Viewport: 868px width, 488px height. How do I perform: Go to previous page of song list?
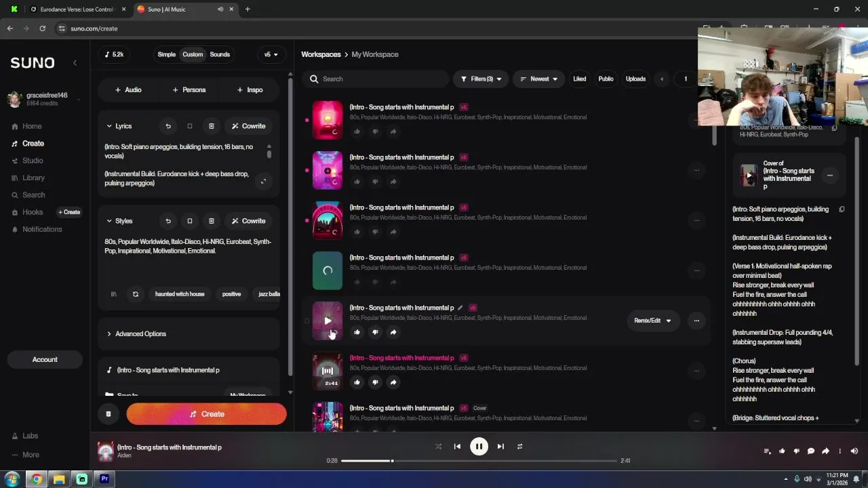click(x=662, y=79)
